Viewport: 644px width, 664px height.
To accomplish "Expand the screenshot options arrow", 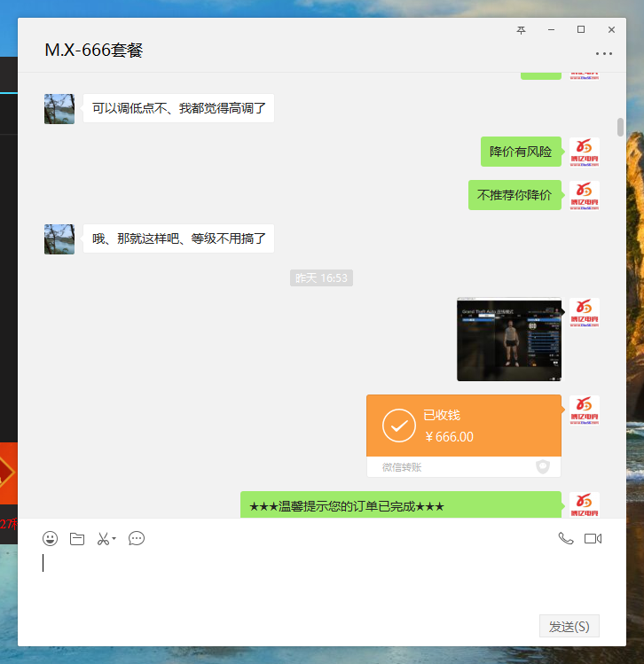I will point(114,539).
